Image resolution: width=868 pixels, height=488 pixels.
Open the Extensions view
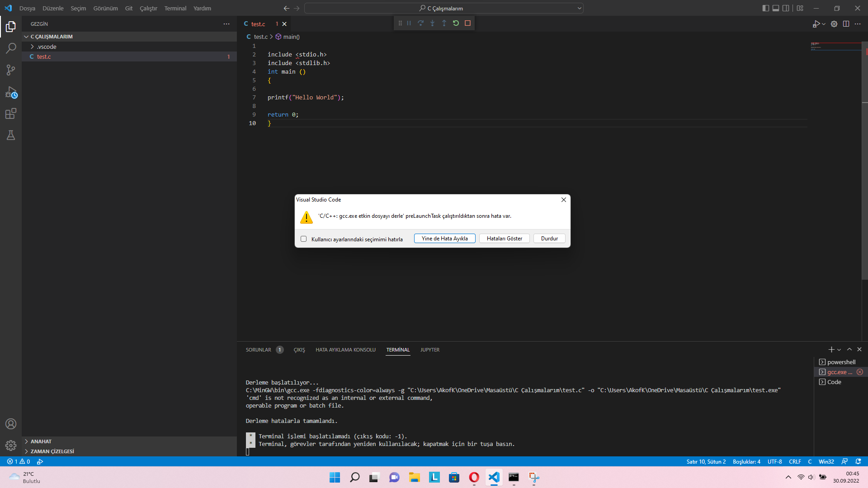(11, 113)
